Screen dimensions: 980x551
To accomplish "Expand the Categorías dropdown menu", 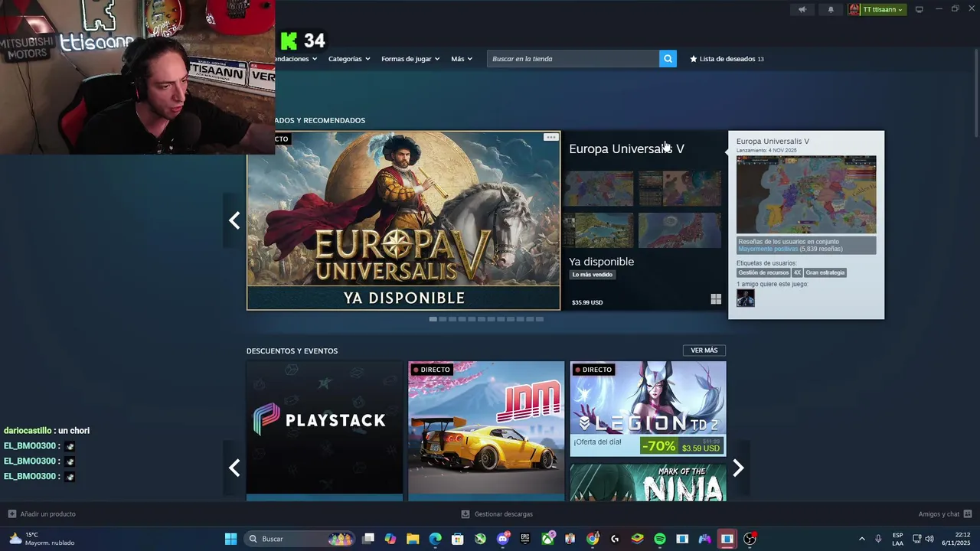I will click(x=349, y=59).
